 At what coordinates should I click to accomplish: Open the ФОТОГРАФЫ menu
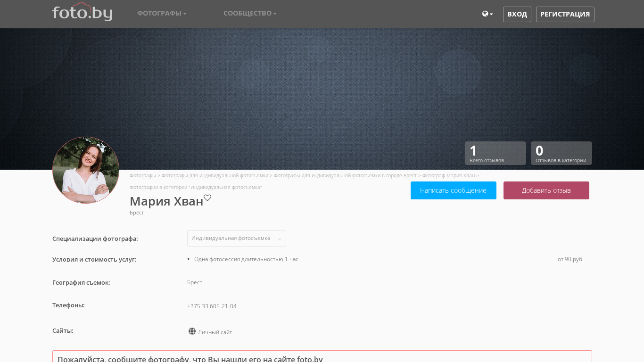[162, 13]
